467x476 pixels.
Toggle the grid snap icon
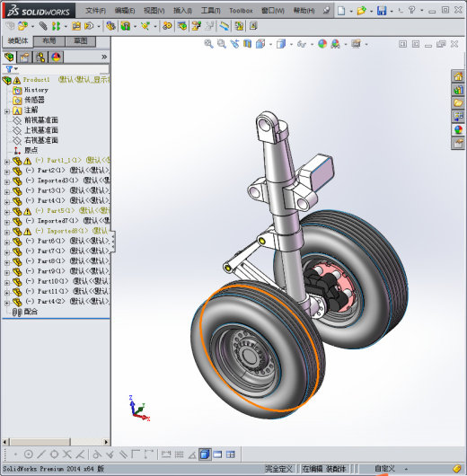(x=179, y=454)
